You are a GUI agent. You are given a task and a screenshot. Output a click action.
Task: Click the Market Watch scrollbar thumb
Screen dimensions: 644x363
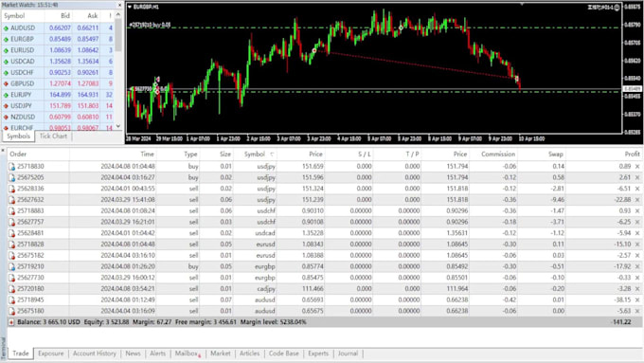118,35
